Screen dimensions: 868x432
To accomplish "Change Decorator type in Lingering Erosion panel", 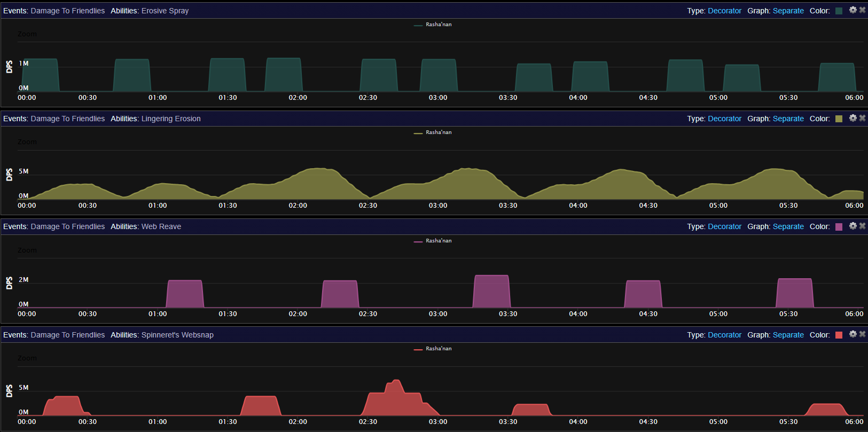I will 724,119.
